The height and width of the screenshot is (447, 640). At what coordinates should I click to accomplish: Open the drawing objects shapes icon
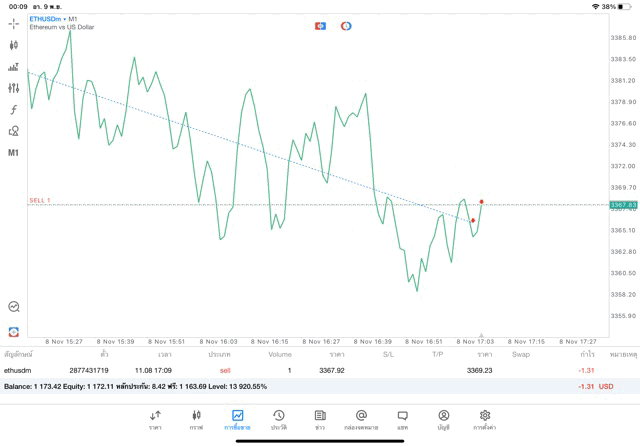14,131
